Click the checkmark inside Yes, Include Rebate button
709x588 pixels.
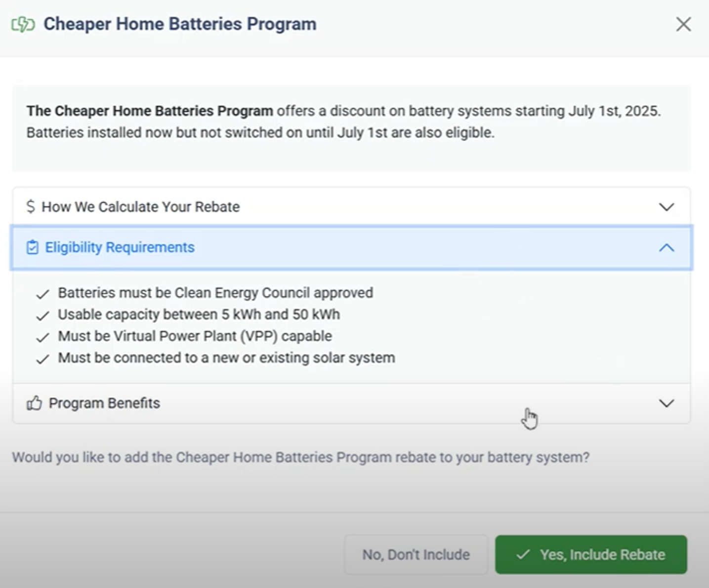(523, 554)
